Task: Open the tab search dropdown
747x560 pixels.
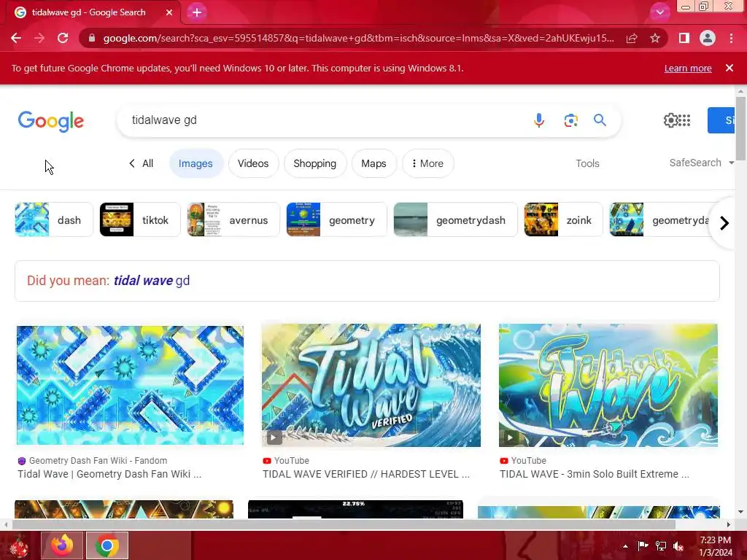Action: coord(660,12)
